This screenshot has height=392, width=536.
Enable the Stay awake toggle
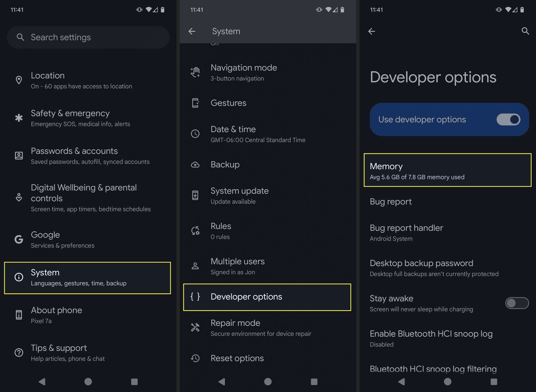[x=517, y=303]
